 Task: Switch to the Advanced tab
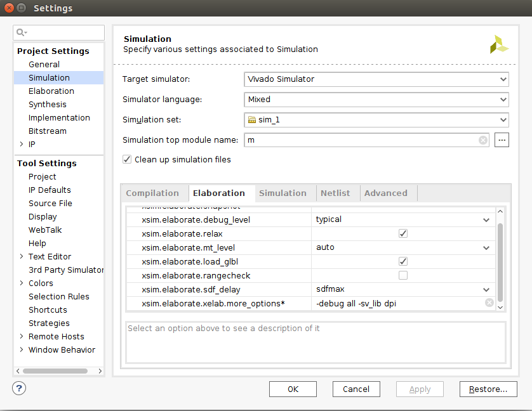pos(385,193)
